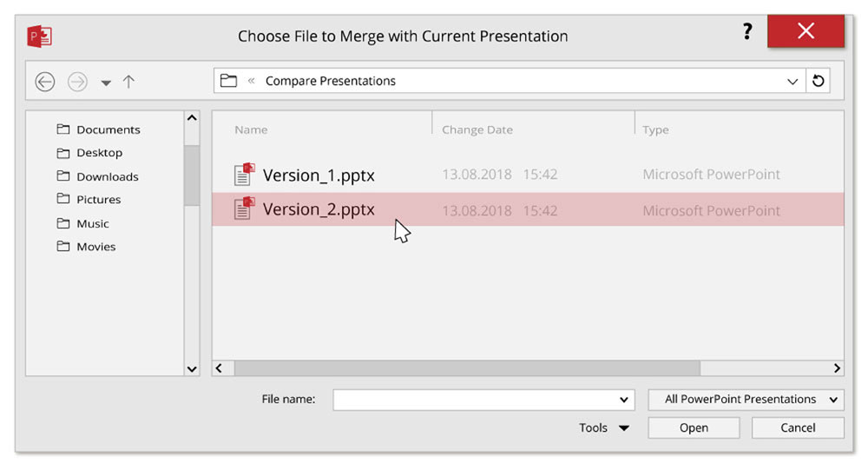Sort files by Change Date column
This screenshot has height=470, width=868.
[477, 129]
